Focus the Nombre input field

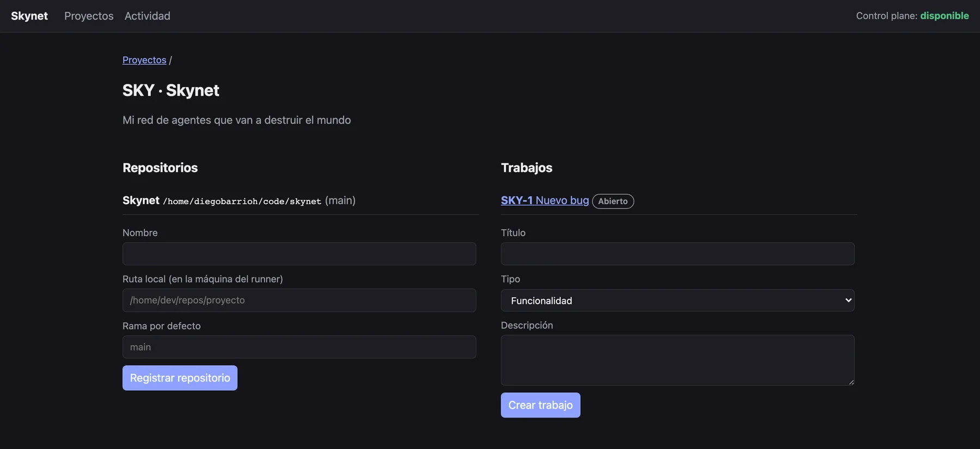299,254
